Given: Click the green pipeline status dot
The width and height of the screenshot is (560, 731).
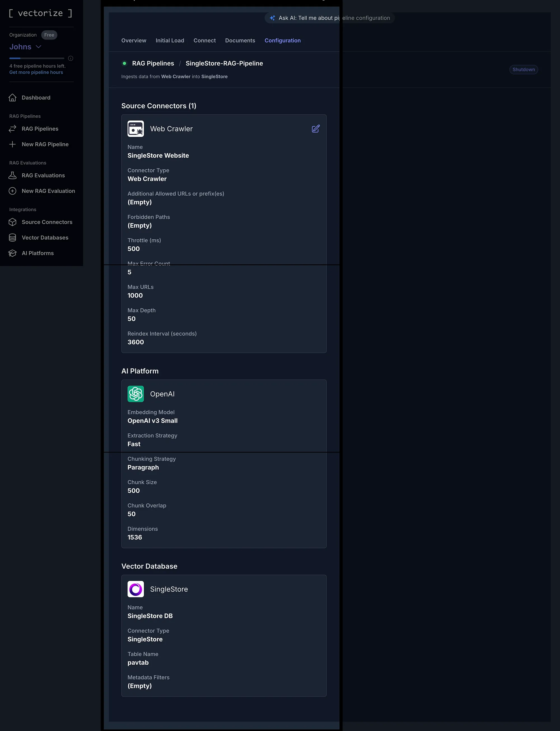Looking at the screenshot, I should [x=124, y=63].
